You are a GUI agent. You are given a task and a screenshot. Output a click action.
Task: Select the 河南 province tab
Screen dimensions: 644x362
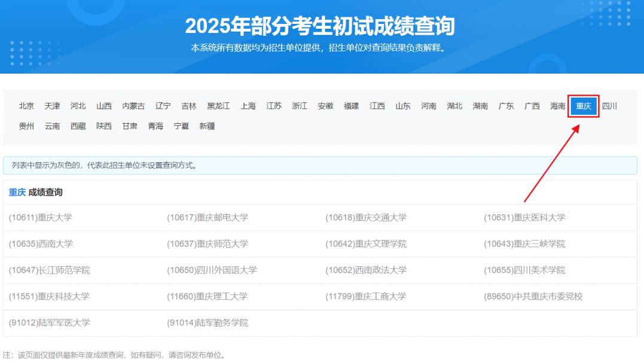click(429, 106)
